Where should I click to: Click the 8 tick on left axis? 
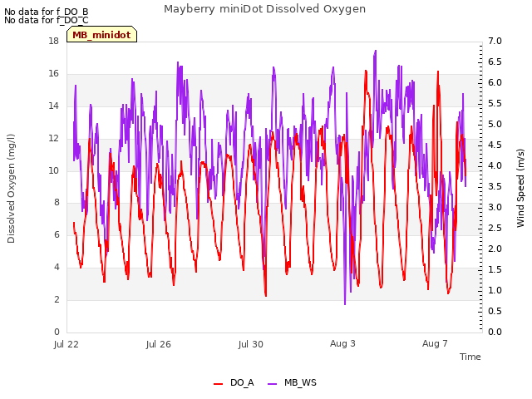(57, 203)
